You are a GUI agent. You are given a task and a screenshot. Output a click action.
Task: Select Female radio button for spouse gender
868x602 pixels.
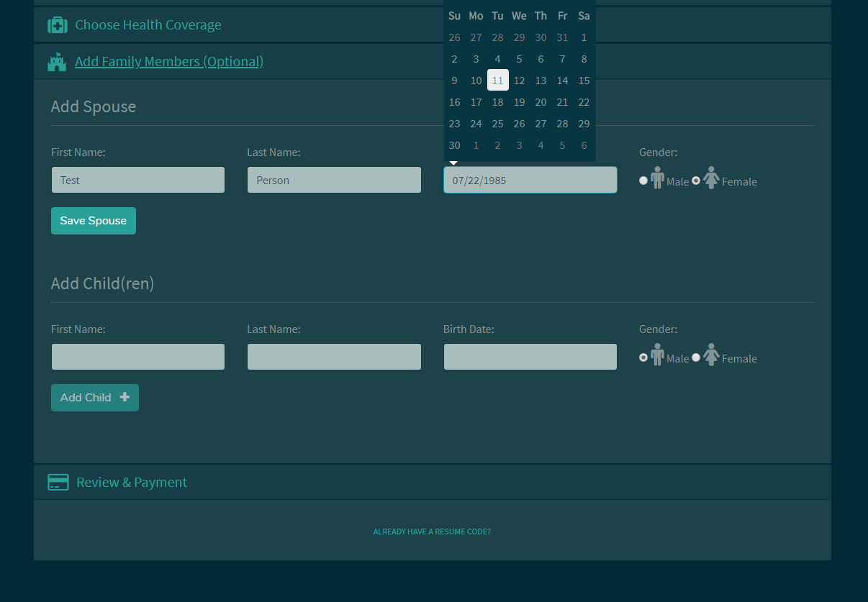(x=696, y=181)
